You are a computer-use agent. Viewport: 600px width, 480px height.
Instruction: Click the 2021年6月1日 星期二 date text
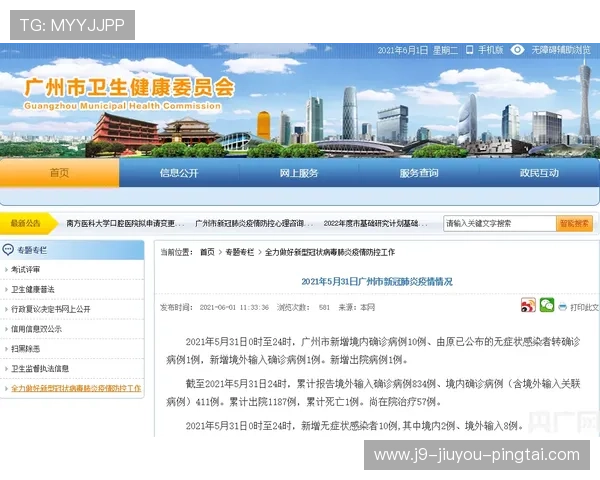pyautogui.click(x=417, y=50)
